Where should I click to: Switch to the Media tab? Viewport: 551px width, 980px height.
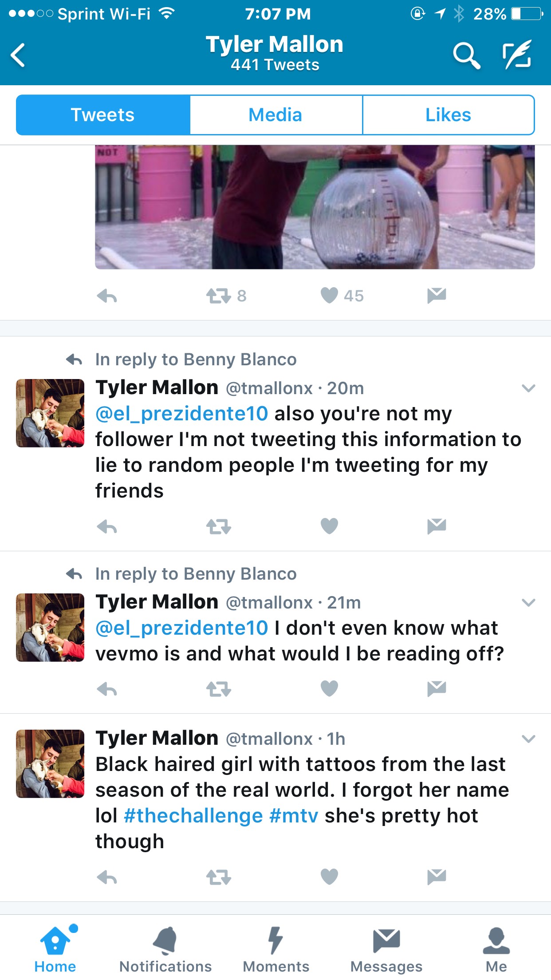(275, 115)
